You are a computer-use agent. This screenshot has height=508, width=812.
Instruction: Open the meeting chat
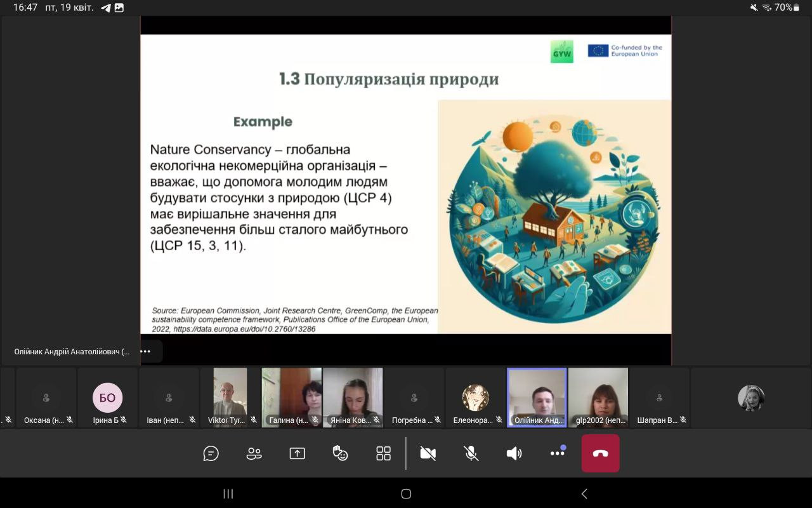[x=211, y=453]
